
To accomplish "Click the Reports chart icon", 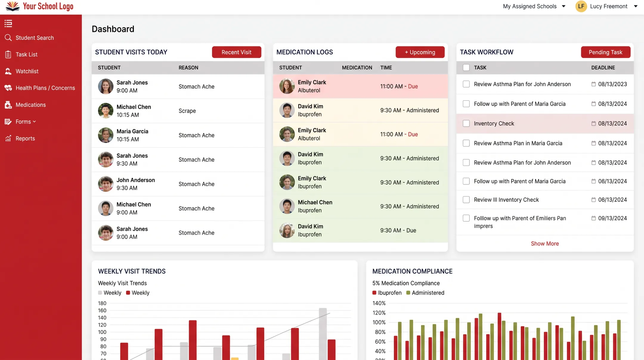I will tap(8, 138).
